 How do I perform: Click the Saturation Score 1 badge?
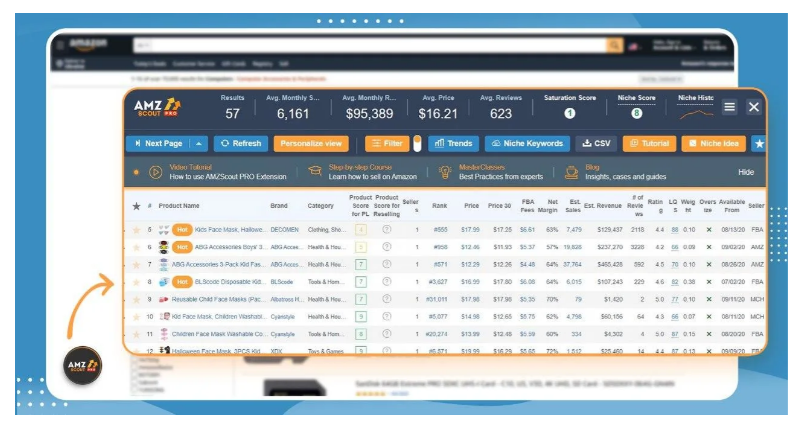(x=569, y=114)
